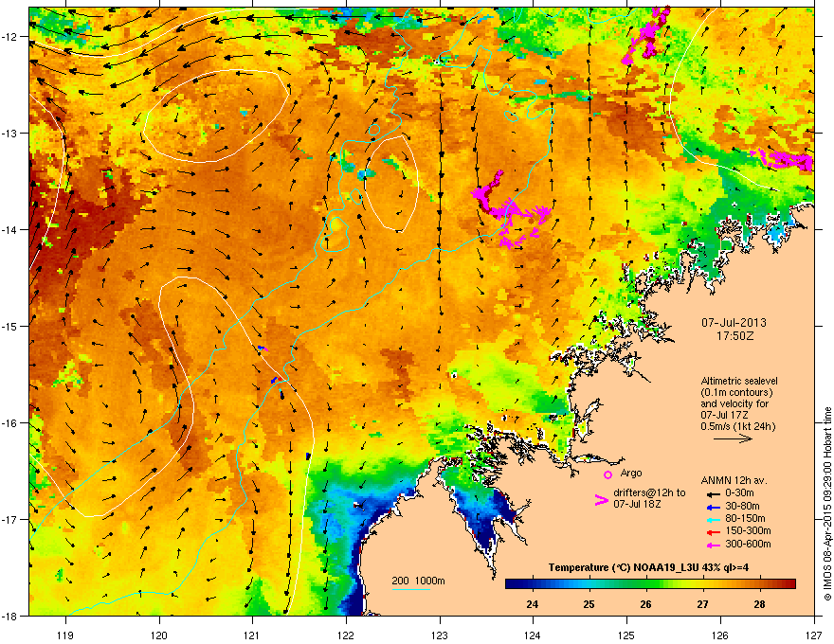
Task: Click the cyan 200 1000m isobath legend line
Action: pyautogui.click(x=410, y=589)
